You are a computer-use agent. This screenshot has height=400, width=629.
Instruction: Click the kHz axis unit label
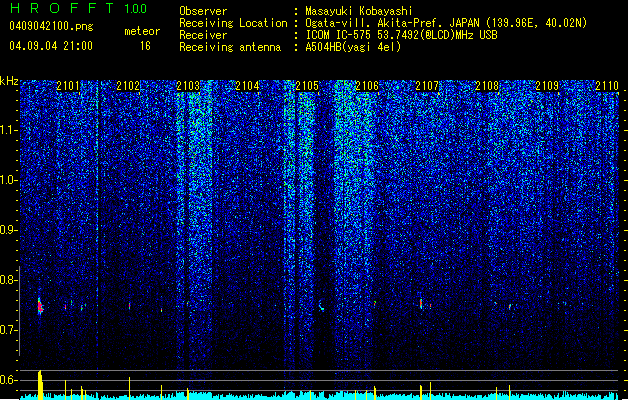tap(9, 81)
